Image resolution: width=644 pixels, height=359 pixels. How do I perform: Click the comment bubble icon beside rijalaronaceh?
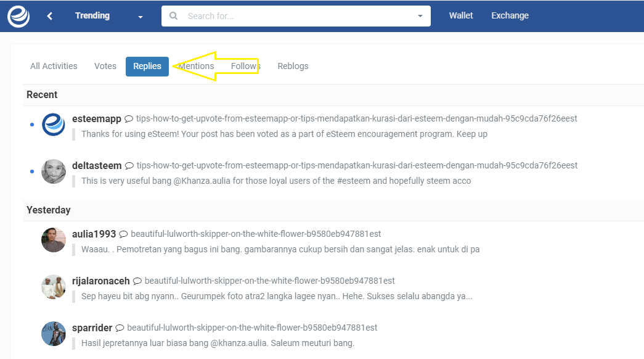coord(137,281)
